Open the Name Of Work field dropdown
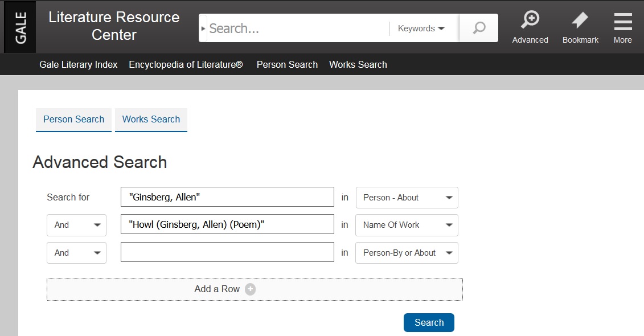The width and height of the screenshot is (644, 336). pos(407,225)
